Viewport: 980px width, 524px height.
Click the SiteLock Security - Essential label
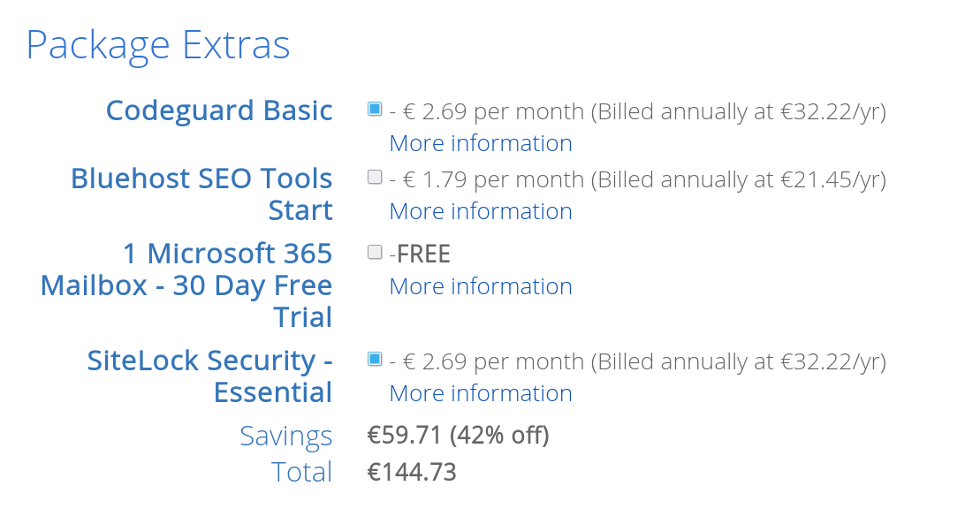click(209, 376)
